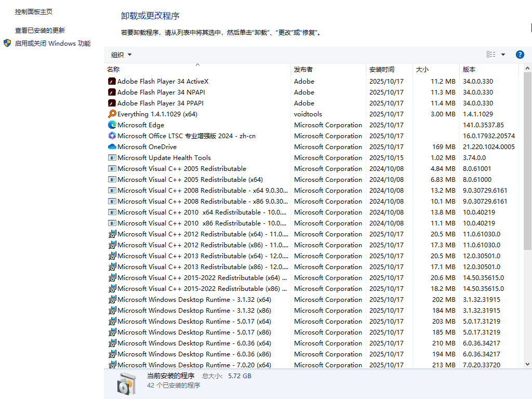This screenshot has width=532, height=399.
Task: Open 查看已安装的更新 link
Action: click(40, 31)
